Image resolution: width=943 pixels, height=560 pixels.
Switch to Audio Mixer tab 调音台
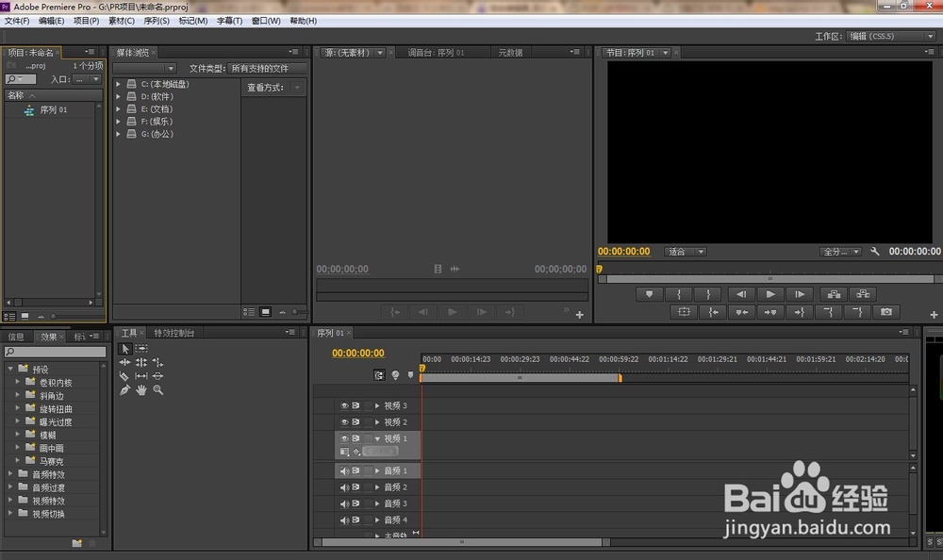tap(436, 53)
